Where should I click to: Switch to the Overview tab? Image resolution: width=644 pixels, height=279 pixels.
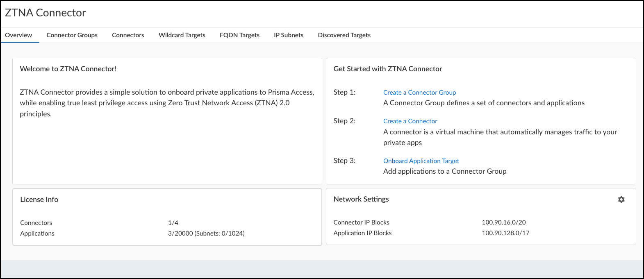point(18,35)
